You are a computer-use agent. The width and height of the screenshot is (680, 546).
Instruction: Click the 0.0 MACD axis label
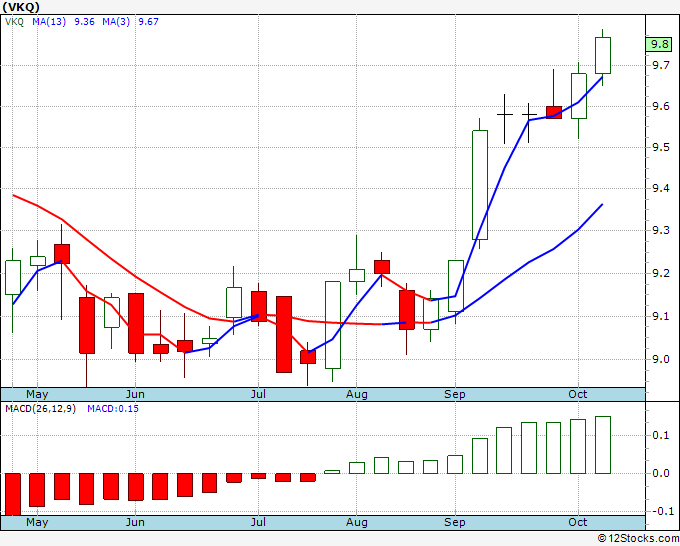[660, 473]
